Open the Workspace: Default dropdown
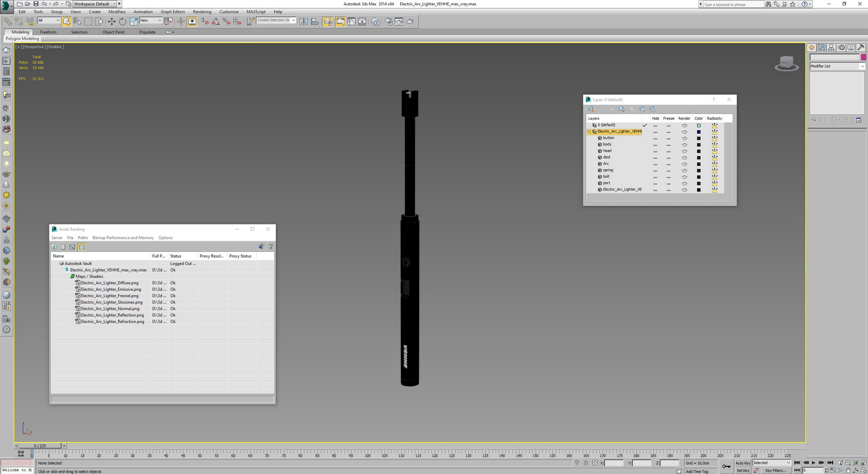Screen dimensions: 868x474 pyautogui.click(x=94, y=4)
